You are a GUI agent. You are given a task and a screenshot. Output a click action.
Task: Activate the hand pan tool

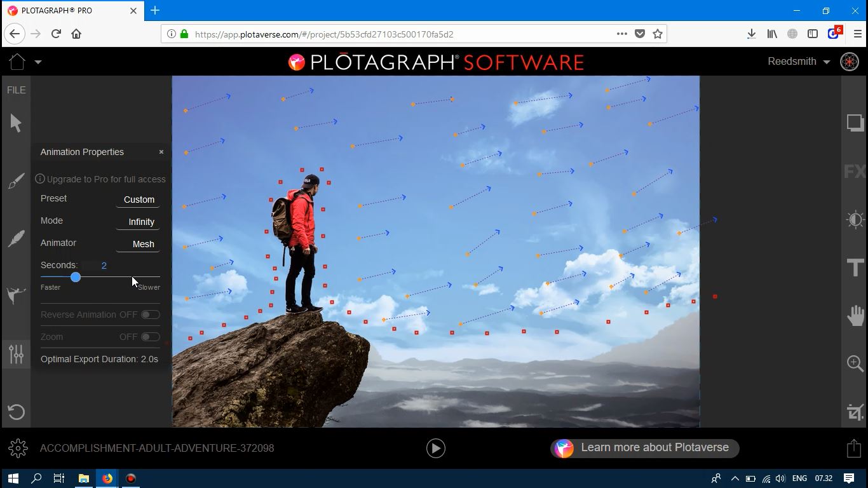855,315
